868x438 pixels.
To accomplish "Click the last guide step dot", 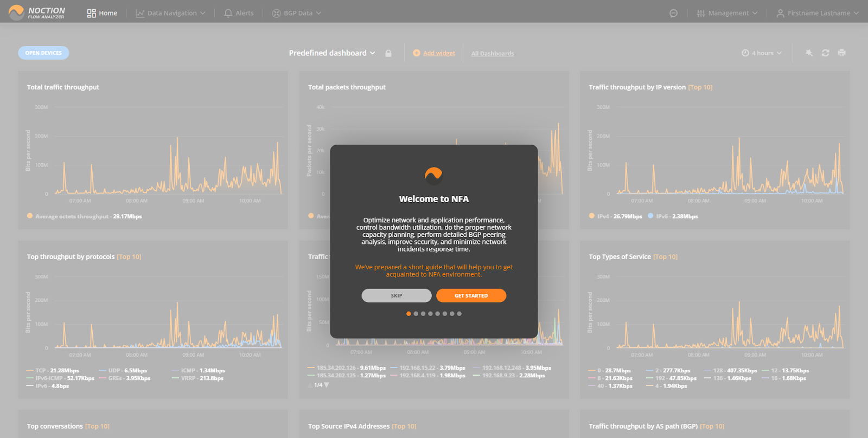I will coord(459,314).
